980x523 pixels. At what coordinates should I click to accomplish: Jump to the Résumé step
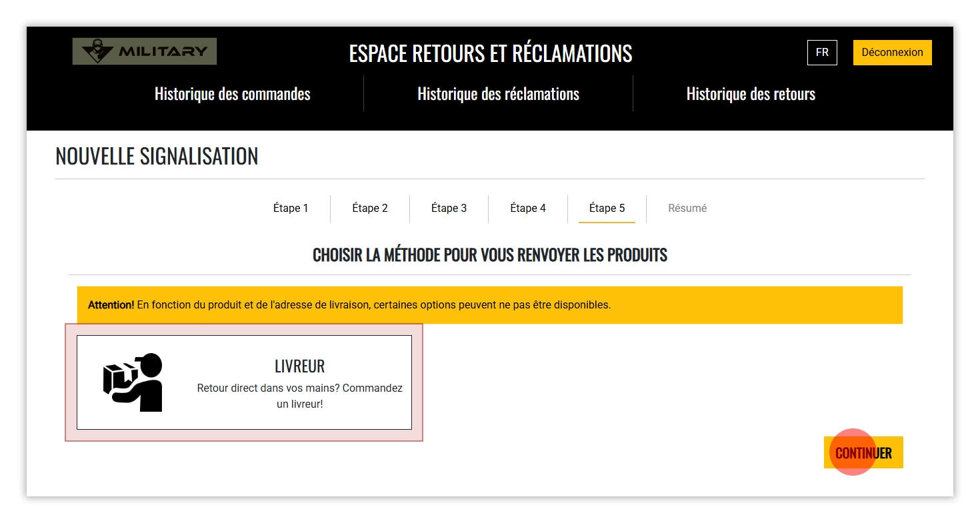[x=687, y=209]
